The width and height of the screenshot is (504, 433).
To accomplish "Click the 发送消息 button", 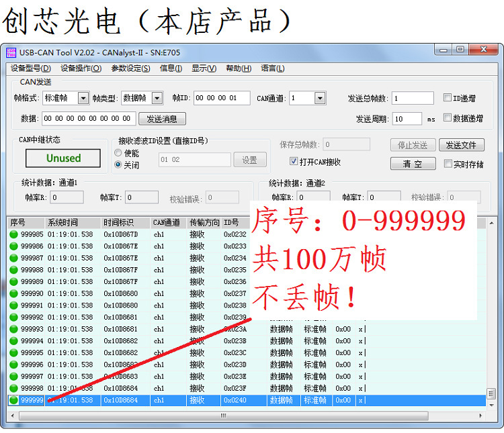I will (162, 119).
